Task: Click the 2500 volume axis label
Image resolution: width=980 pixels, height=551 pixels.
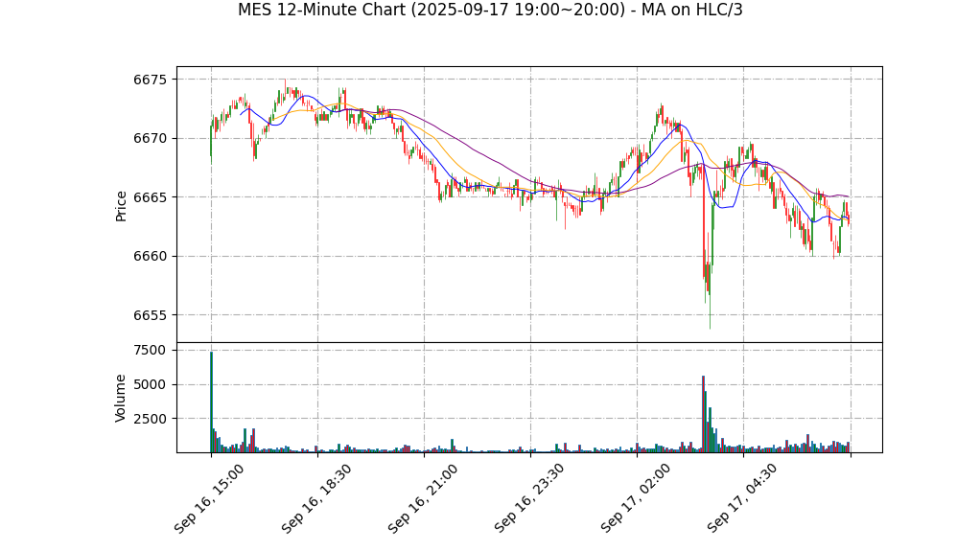Action: 151,419
